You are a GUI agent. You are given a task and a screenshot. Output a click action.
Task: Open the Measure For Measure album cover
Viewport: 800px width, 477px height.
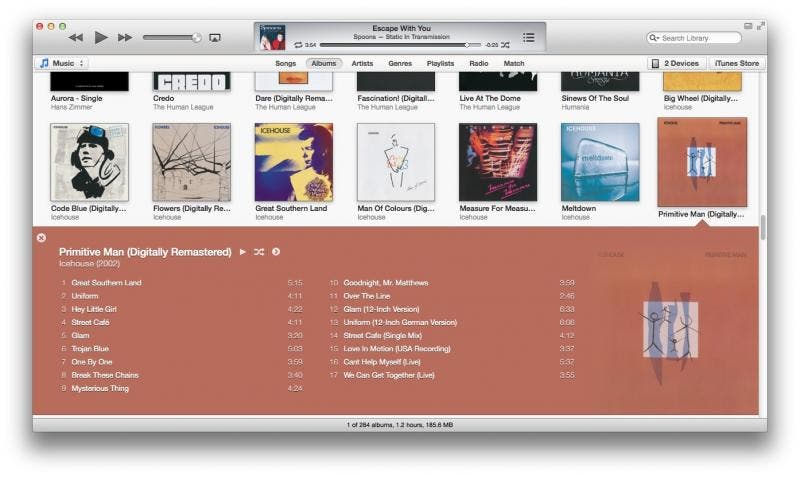coord(498,162)
